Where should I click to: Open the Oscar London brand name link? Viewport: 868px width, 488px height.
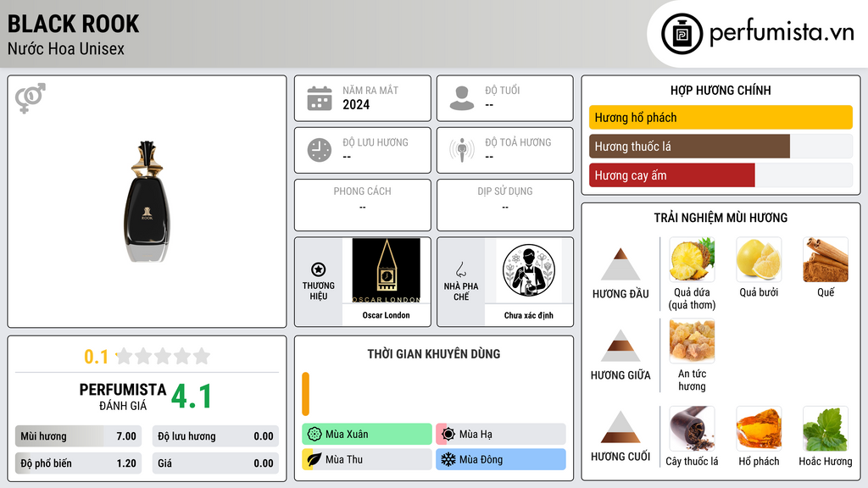pos(387,315)
